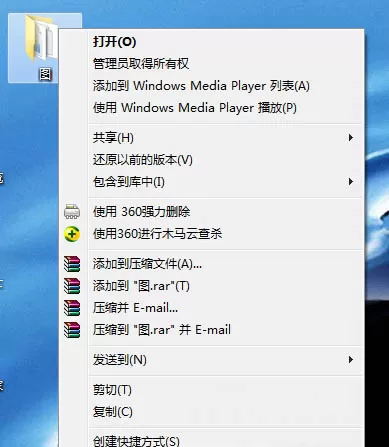The width and height of the screenshot is (389, 447).
Task: Click WinRAR icon beside 添加到 "图.rar"(T)
Action: 72,286
